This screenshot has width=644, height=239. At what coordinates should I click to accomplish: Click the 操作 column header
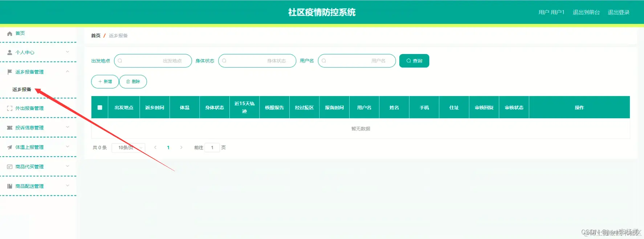(x=579, y=107)
